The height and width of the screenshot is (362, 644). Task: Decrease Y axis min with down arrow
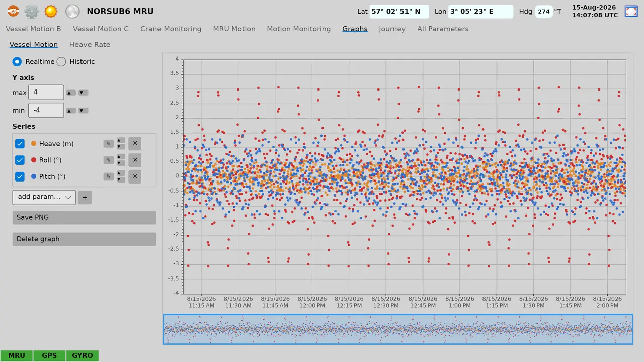(x=84, y=111)
